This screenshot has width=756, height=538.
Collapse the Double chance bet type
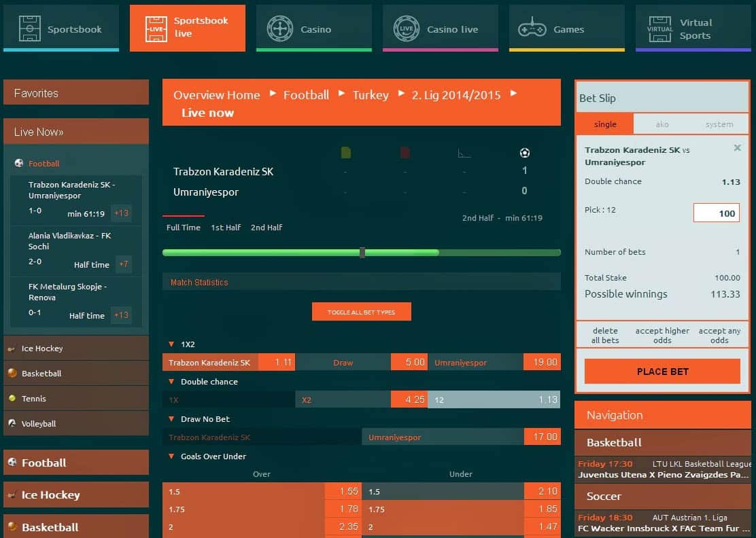click(171, 382)
